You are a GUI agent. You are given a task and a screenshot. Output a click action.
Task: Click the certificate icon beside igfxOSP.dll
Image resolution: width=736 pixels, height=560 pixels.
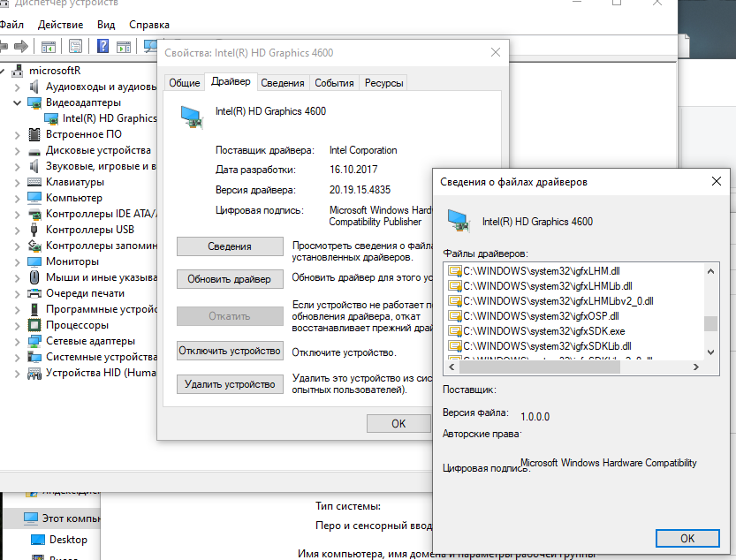(454, 316)
